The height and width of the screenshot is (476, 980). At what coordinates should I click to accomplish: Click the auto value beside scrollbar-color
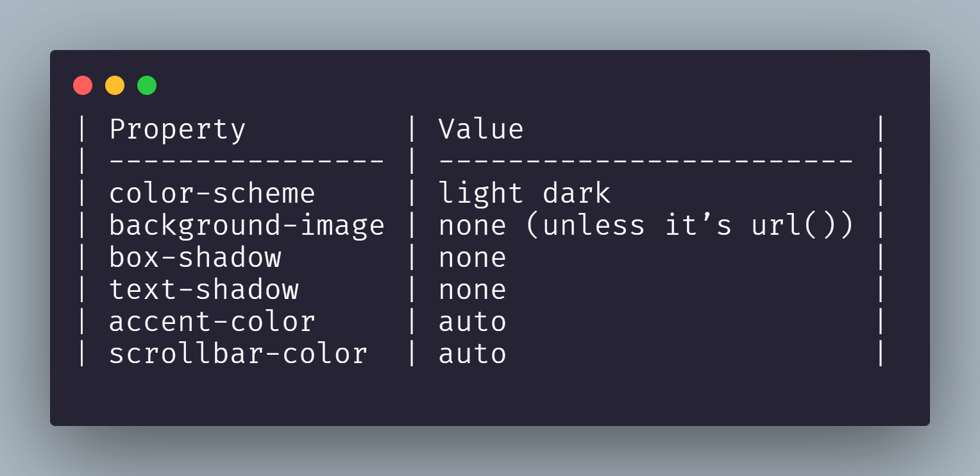point(472,353)
